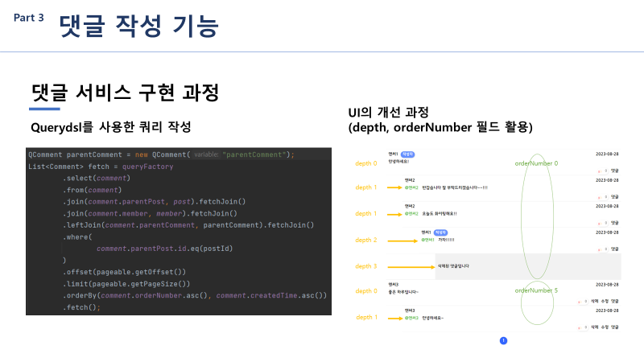Viewport: 644px width, 362px height.
Task: Click the .select(comment) code line
Action: 97,178
